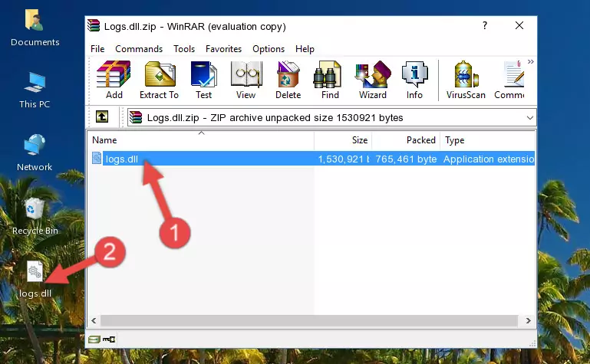
Task: Sort files by Packed column
Action: 406,140
